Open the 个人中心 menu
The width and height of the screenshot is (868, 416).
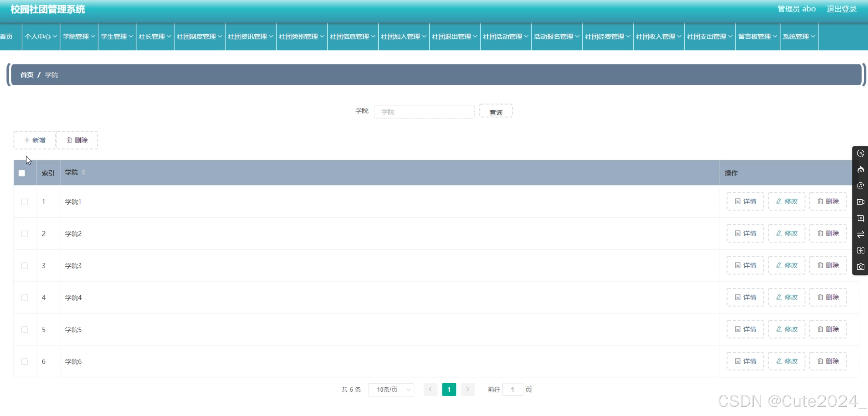[40, 36]
